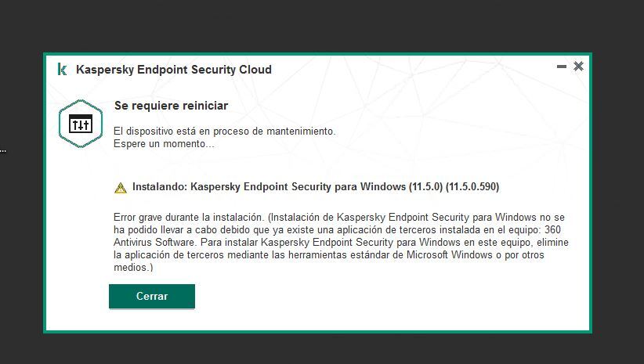
Task: Click the green Cerrar button
Action: point(152,297)
